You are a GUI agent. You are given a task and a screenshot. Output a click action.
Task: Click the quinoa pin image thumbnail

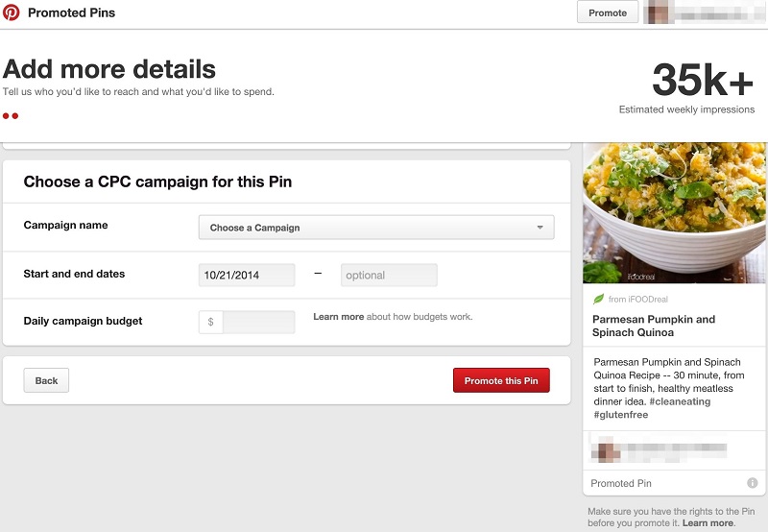(674, 213)
